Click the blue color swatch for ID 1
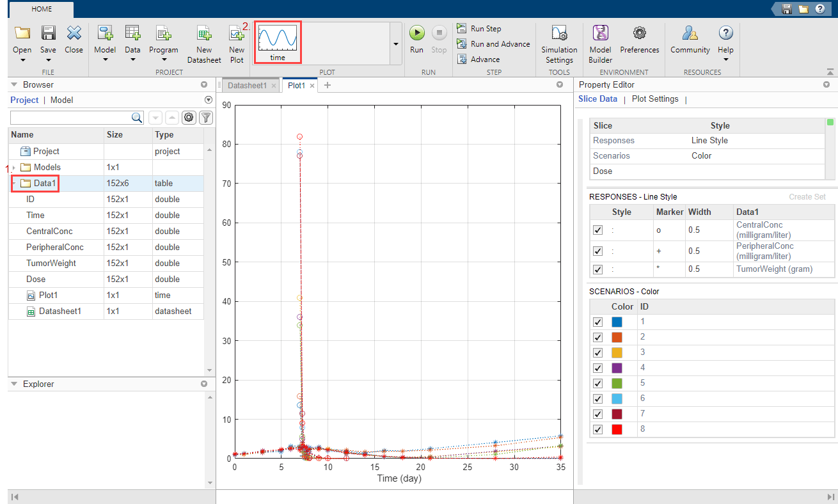The image size is (838, 504). pos(617,322)
